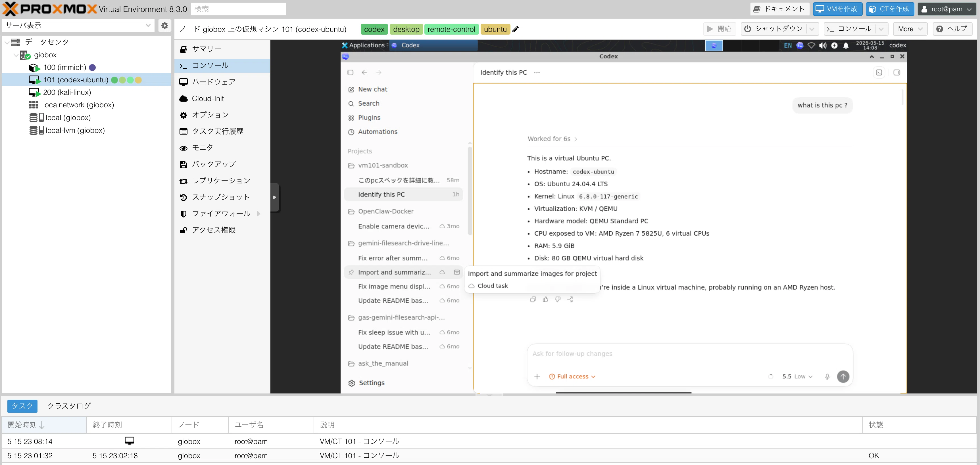The image size is (980, 465).
Task: Open the More dropdown menu
Action: point(910,29)
